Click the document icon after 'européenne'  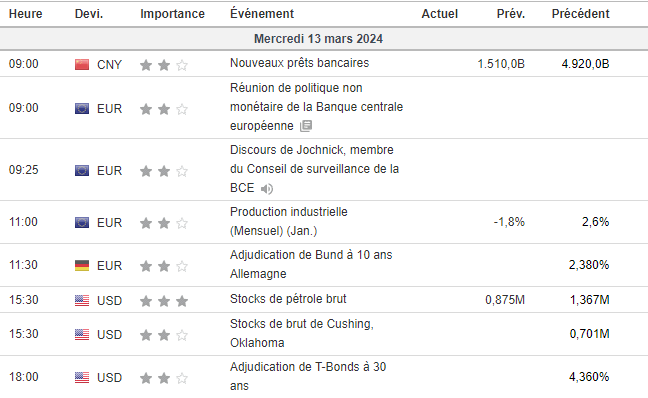pyautogui.click(x=306, y=126)
